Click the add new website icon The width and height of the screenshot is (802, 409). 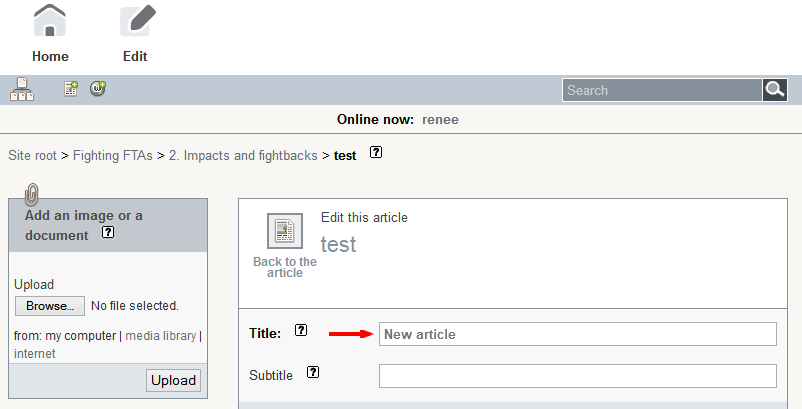98,88
